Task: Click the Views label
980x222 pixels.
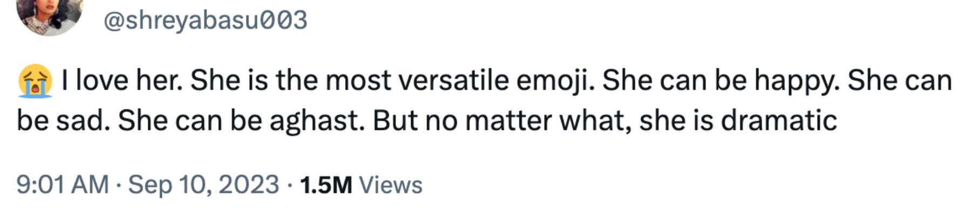Action: click(x=390, y=185)
